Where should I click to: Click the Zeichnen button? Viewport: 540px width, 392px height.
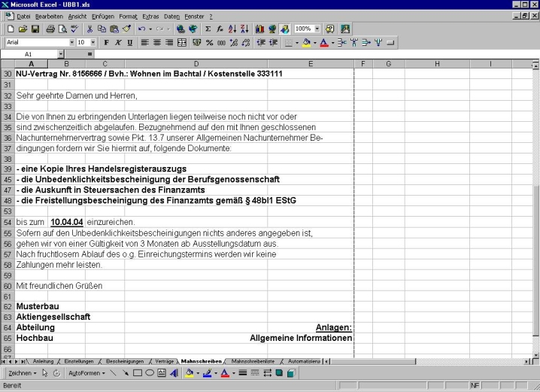(x=22, y=372)
